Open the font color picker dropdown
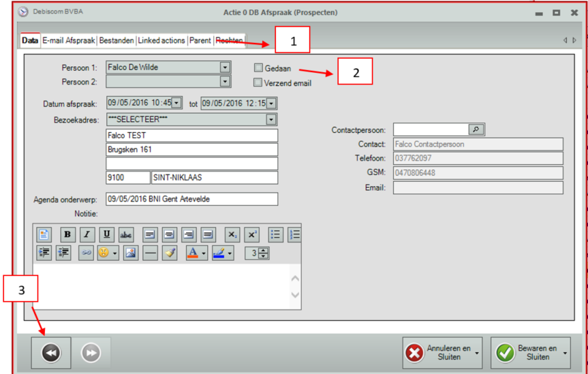Viewport: 588px width, 374px height. tap(204, 253)
